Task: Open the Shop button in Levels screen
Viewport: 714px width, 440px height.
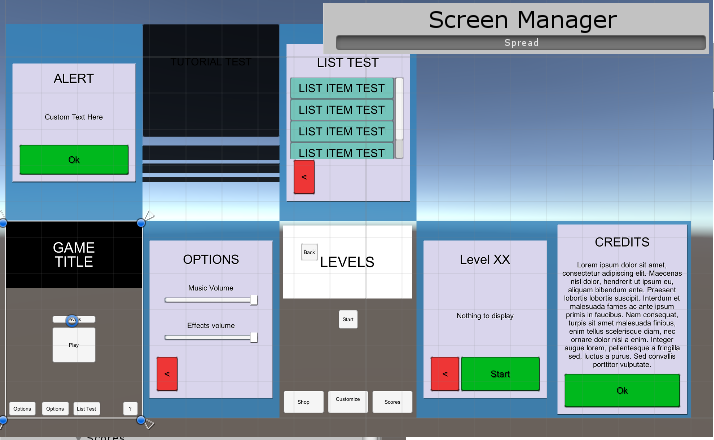Action: coord(303,402)
